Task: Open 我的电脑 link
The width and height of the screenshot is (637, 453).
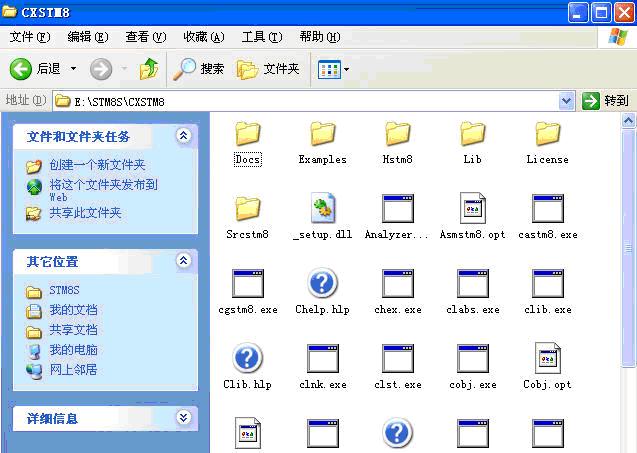Action: coord(74,350)
